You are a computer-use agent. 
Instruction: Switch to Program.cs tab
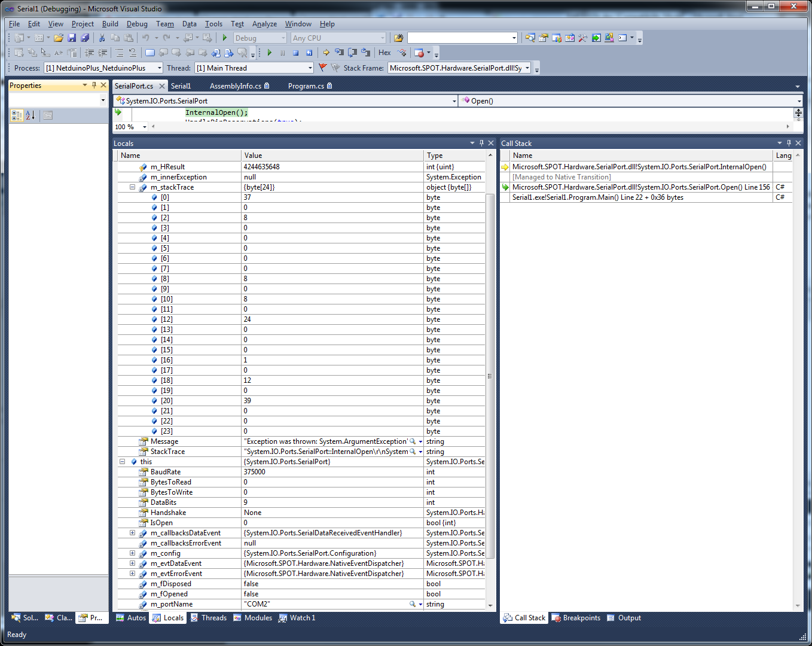coord(309,86)
